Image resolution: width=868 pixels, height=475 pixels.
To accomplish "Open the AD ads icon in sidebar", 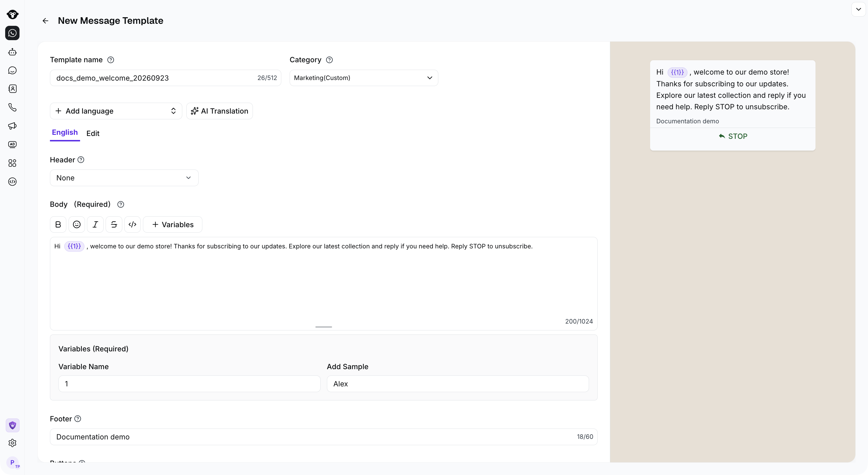I will [12, 144].
